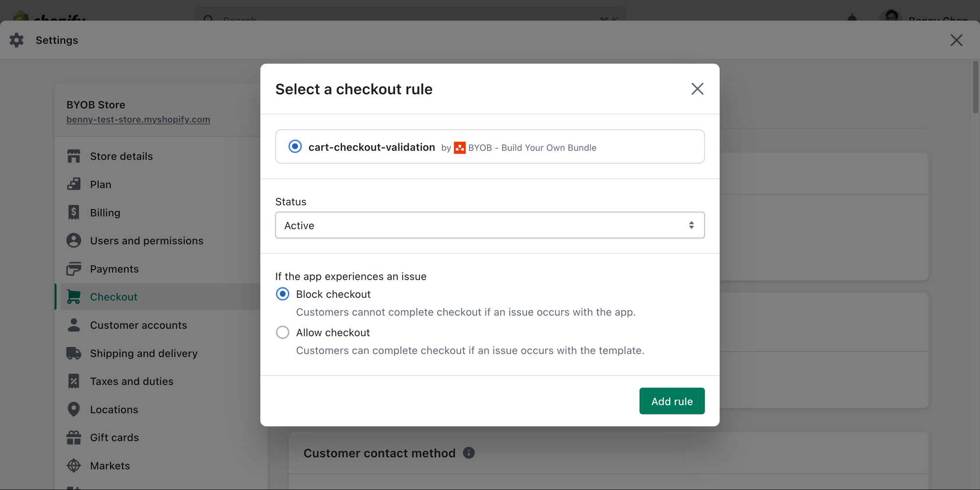Choose the Allow checkout option

[283, 332]
